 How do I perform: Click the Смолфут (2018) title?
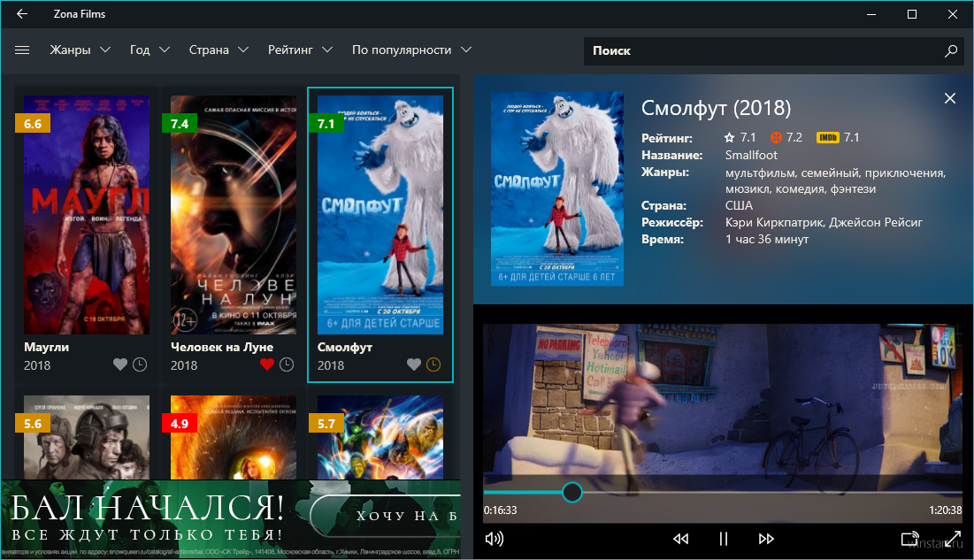click(717, 108)
